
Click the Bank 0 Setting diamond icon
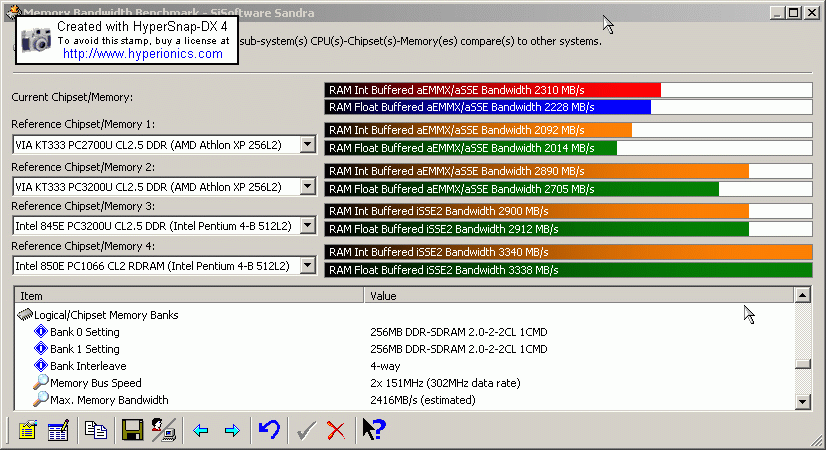[x=41, y=331]
